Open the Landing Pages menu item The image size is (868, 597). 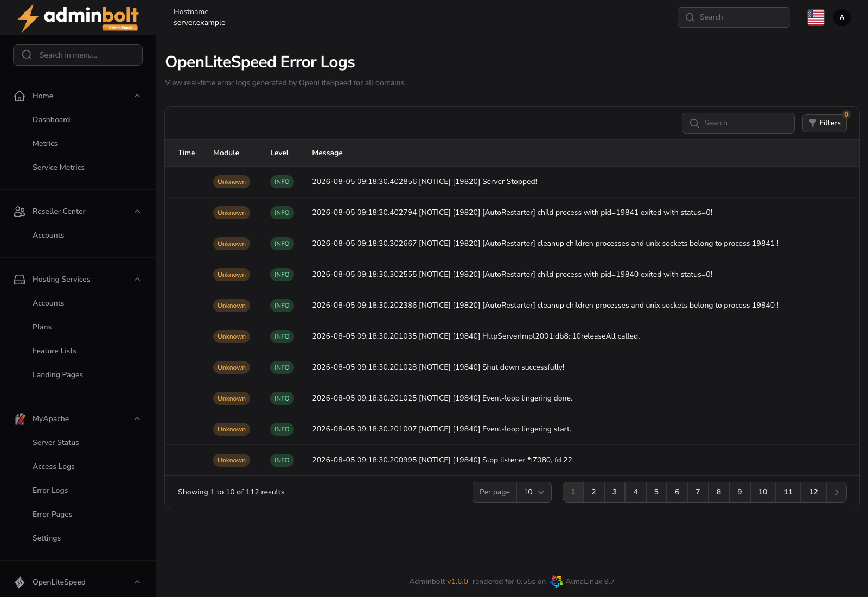coord(58,375)
